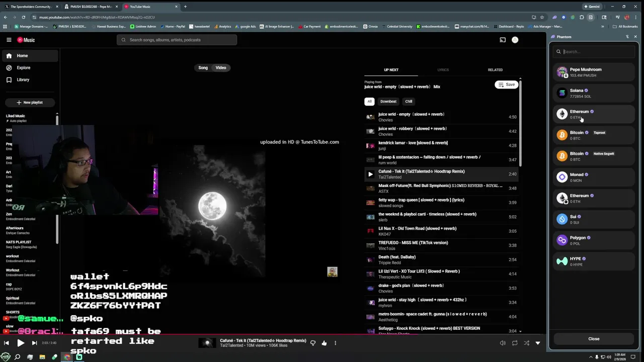Select Monad token in Phantom
Viewport: 644px width, 362px height.
[x=594, y=177]
